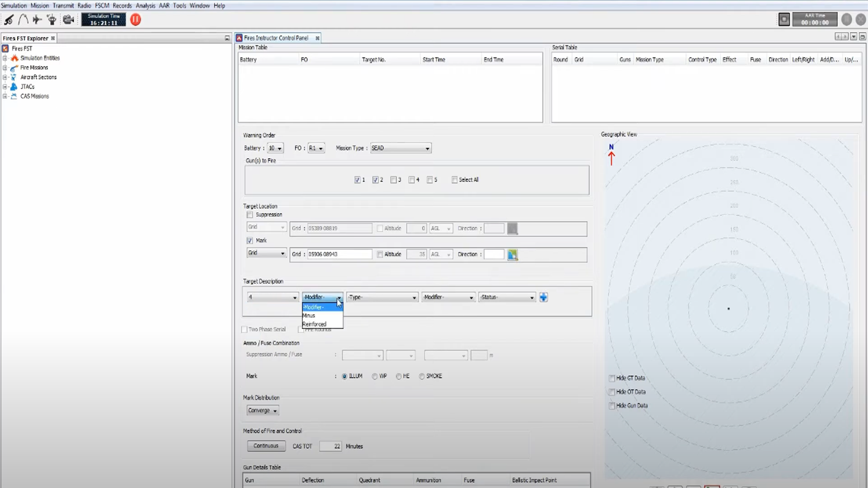This screenshot has width=868, height=488.
Task: Choose Reinforced from modifier list
Action: pos(314,324)
